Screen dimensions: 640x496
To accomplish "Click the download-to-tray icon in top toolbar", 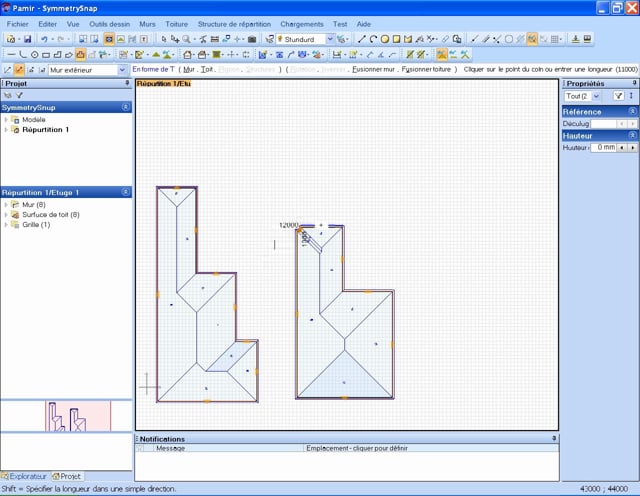I will click(576, 39).
